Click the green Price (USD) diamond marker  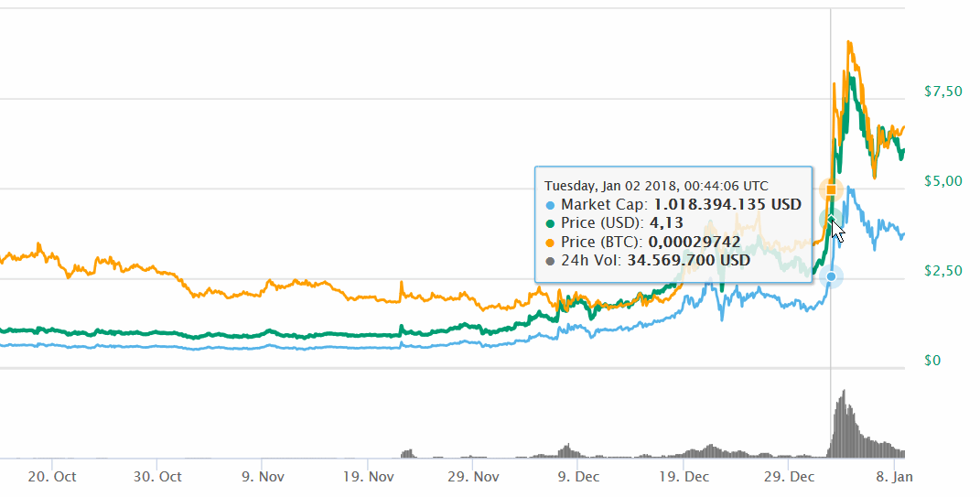pyautogui.click(x=831, y=220)
